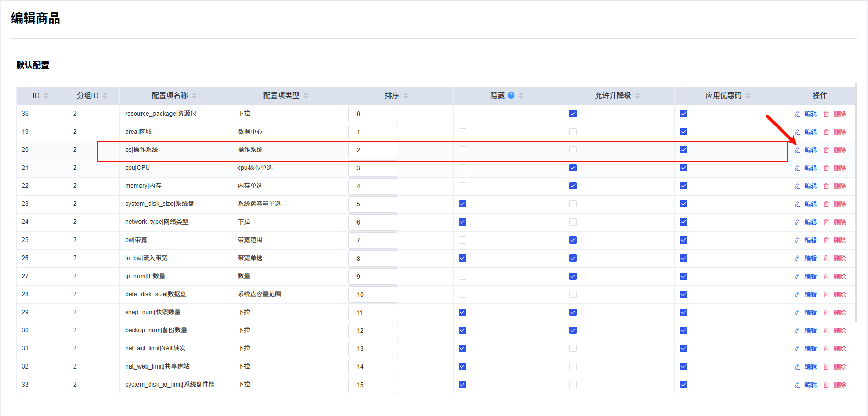Toggle sort arrows on 排序 column header

406,96
